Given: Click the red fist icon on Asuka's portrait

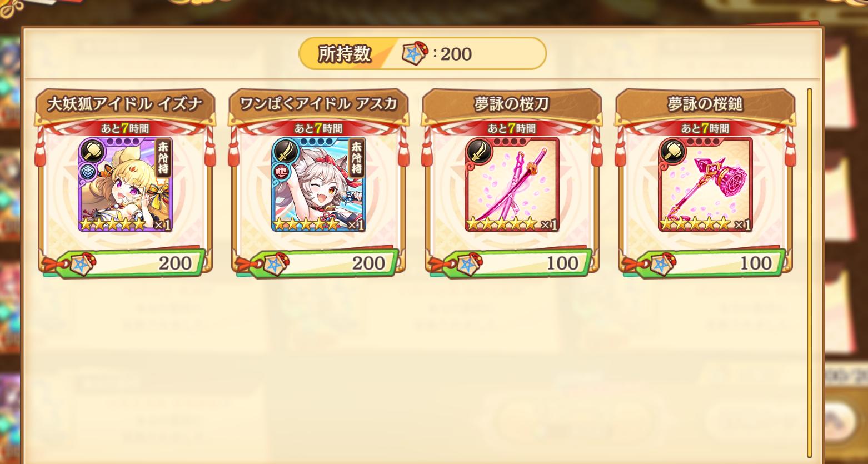Looking at the screenshot, I should click(281, 172).
